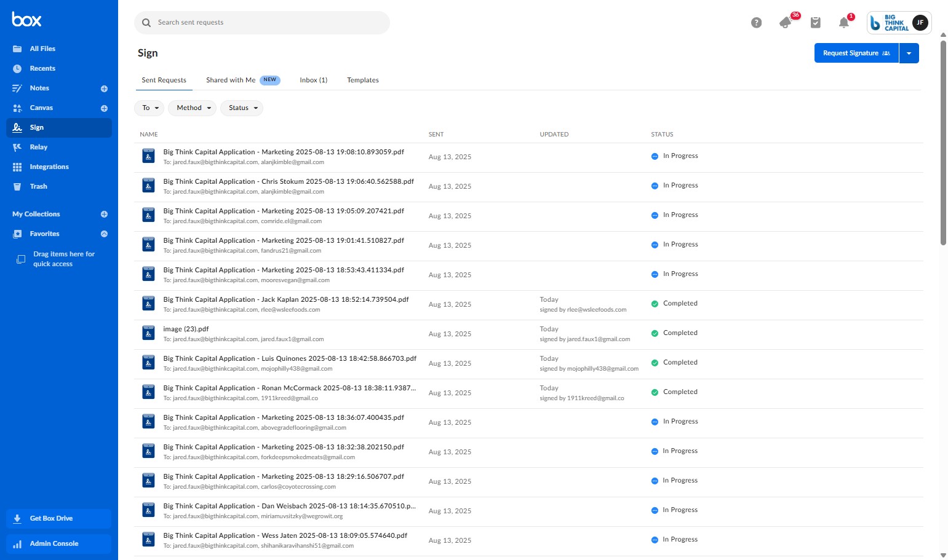948x560 pixels.
Task: Switch to Templates tab
Action: pyautogui.click(x=363, y=80)
